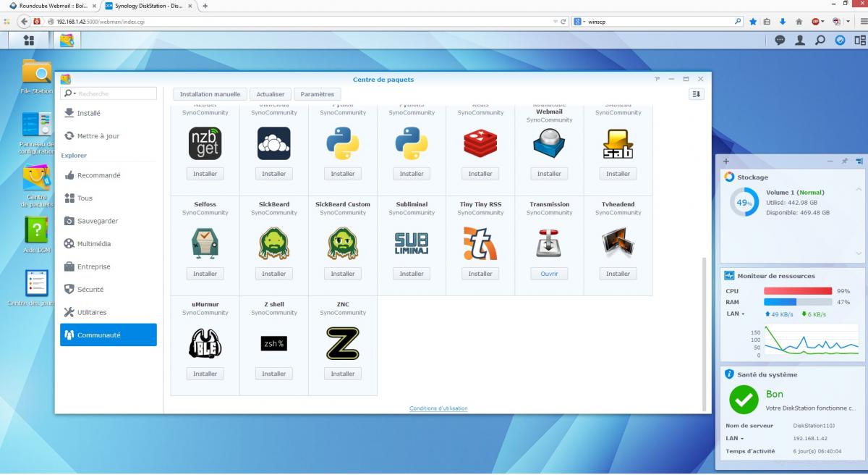This screenshot has height=475, width=868.
Task: Click the Selfoss package icon
Action: pyautogui.click(x=205, y=243)
